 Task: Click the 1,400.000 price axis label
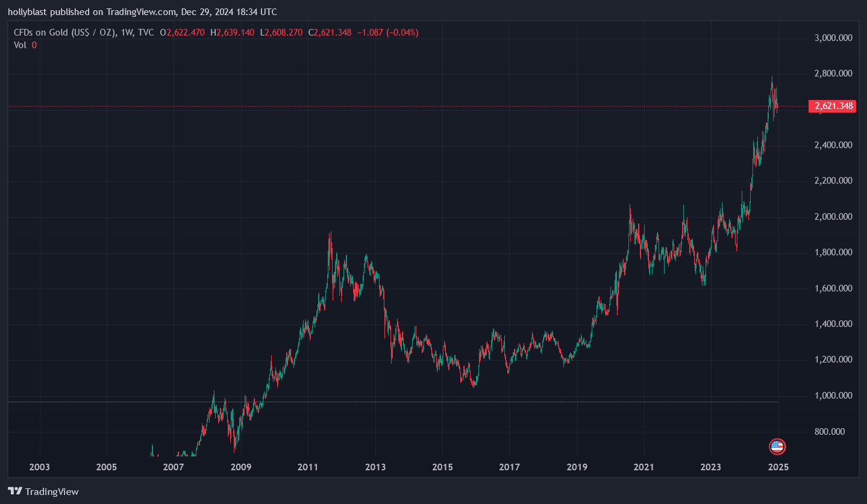(x=834, y=324)
